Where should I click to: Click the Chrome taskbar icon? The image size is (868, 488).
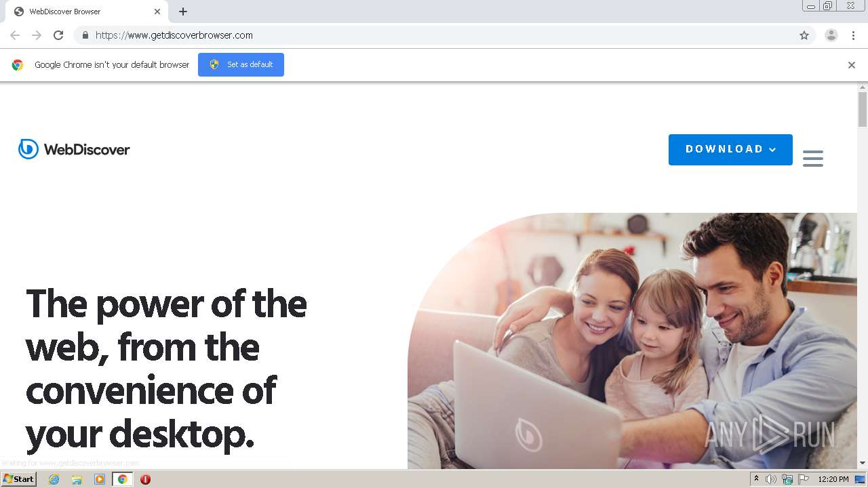coord(123,479)
